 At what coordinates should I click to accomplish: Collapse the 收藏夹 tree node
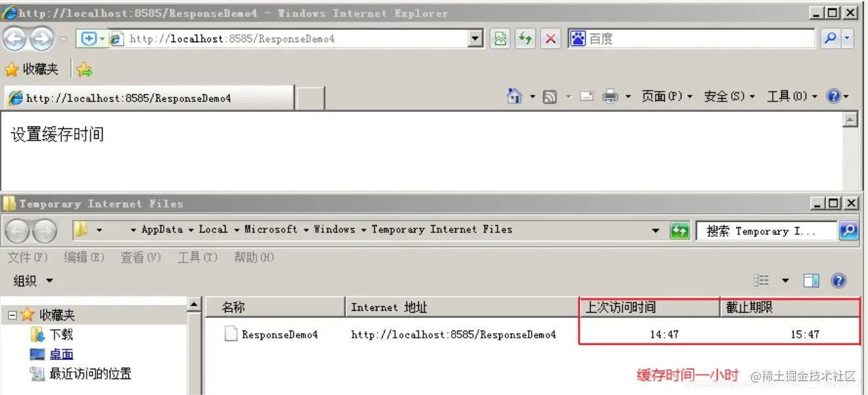[12, 315]
